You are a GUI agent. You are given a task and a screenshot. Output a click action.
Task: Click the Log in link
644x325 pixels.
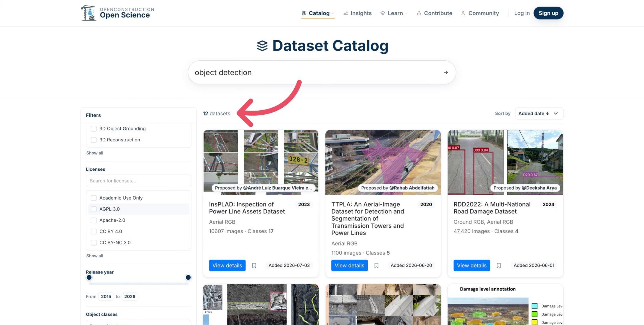coord(522,13)
